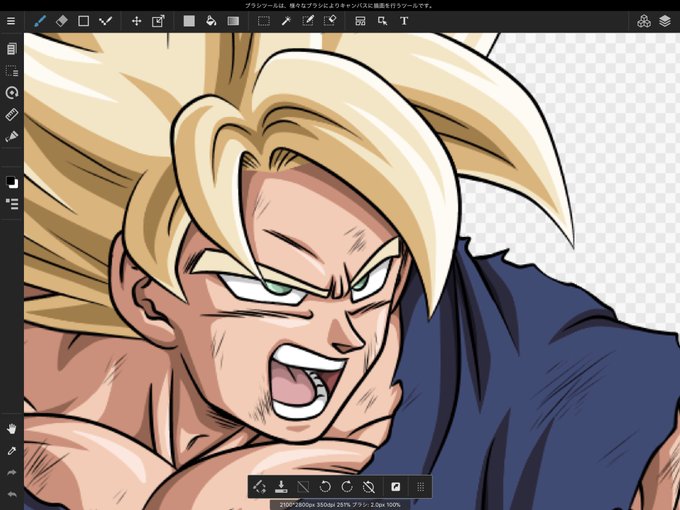Tap the brush-eraser switch shortcut icon

[259, 487]
